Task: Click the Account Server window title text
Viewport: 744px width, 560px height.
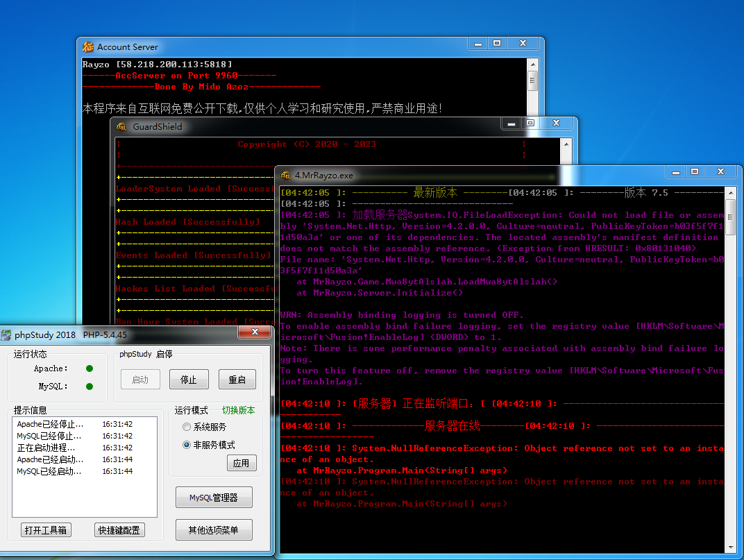Action: [x=128, y=47]
